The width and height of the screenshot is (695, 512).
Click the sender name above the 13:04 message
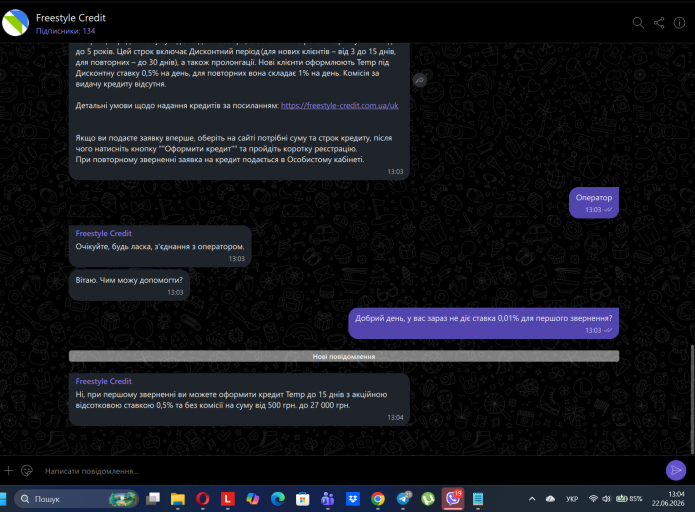pos(103,381)
